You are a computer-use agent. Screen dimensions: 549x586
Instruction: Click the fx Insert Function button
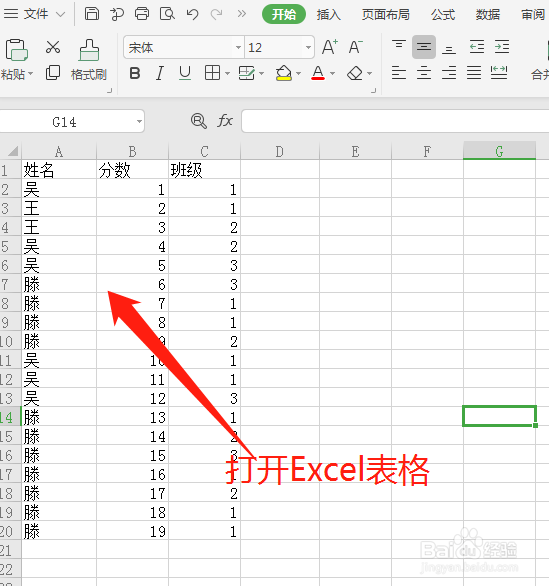click(225, 121)
